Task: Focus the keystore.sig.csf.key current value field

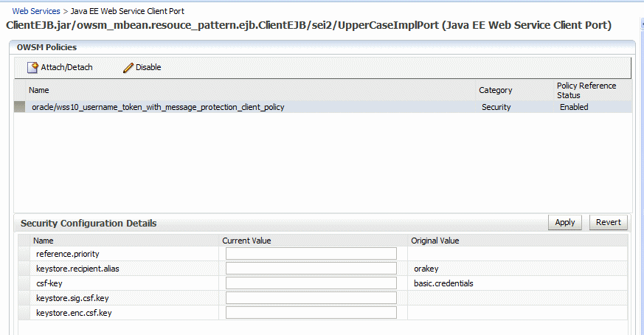Action: [x=311, y=298]
